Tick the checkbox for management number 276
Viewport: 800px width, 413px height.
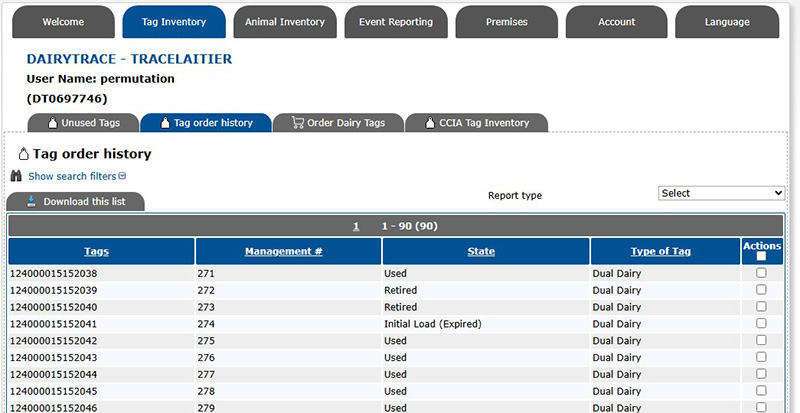[761, 358]
